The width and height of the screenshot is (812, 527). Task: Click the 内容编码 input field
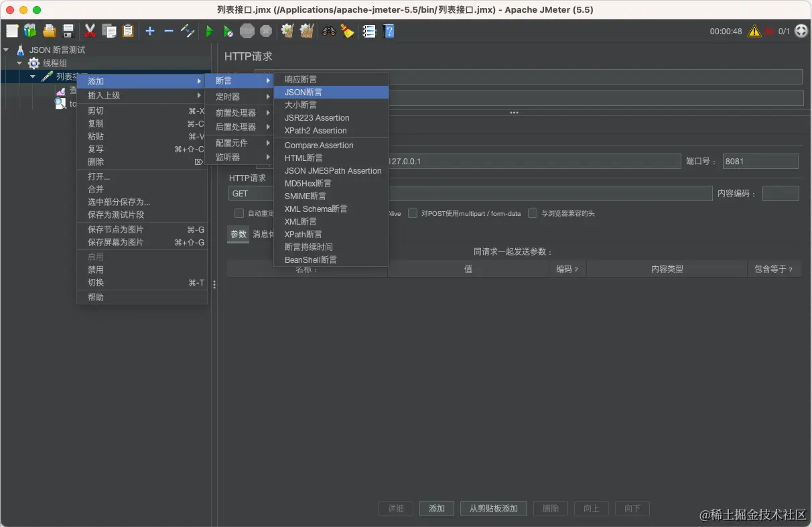[781, 193]
